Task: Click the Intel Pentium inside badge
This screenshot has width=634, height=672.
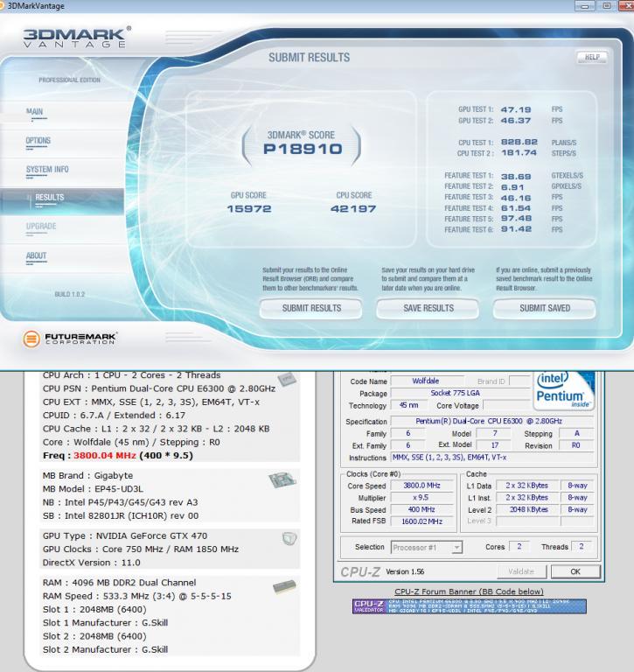Action: pyautogui.click(x=564, y=390)
